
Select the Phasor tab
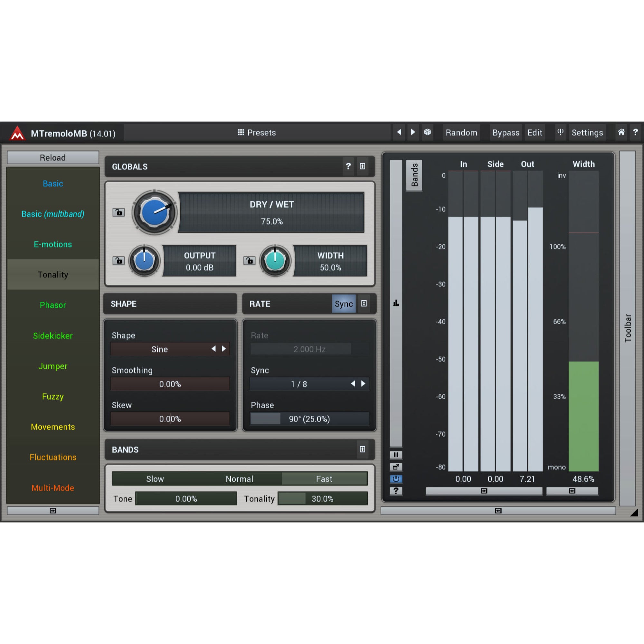pyautogui.click(x=53, y=305)
